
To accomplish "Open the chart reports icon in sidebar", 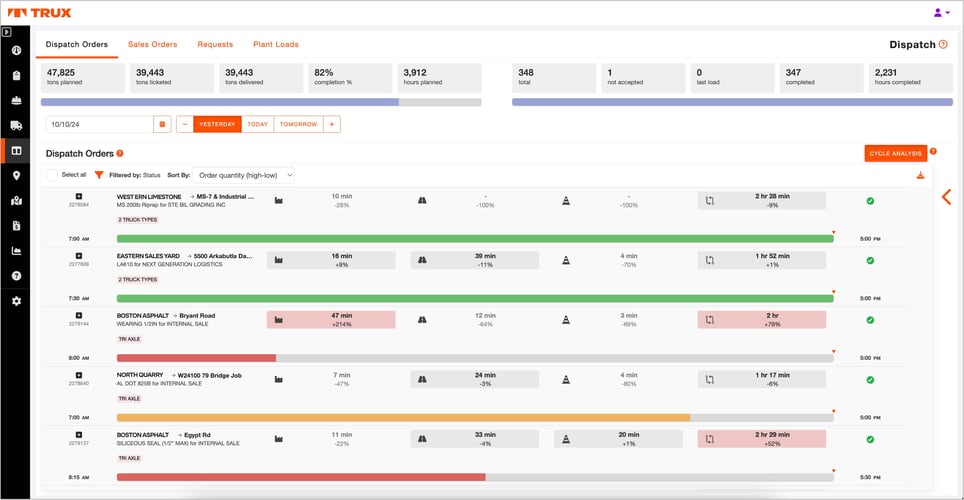I will tap(17, 251).
